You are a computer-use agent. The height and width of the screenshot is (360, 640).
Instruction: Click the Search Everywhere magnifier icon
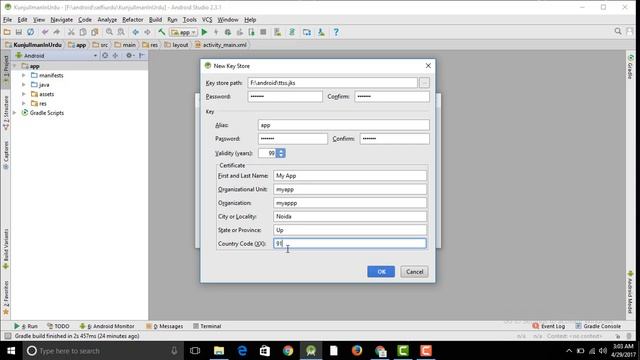[x=618, y=31]
